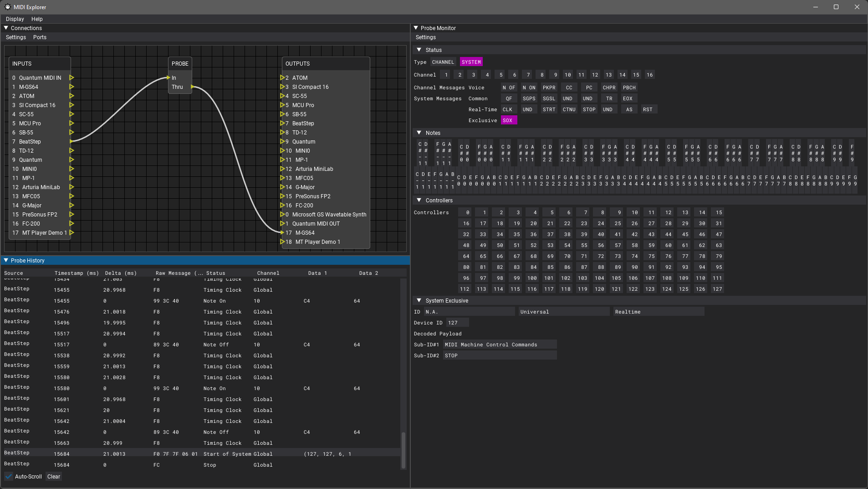Click the Device ID input field

pyautogui.click(x=457, y=322)
